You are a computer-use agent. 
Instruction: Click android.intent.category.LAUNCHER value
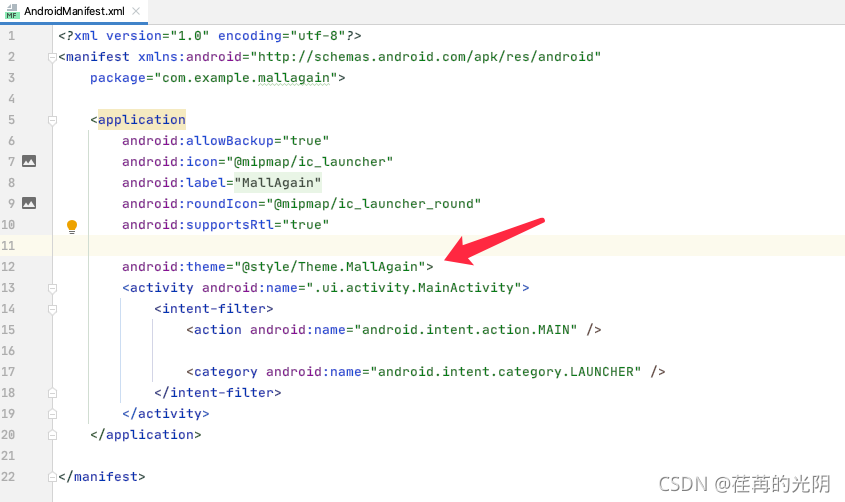[x=505, y=372]
